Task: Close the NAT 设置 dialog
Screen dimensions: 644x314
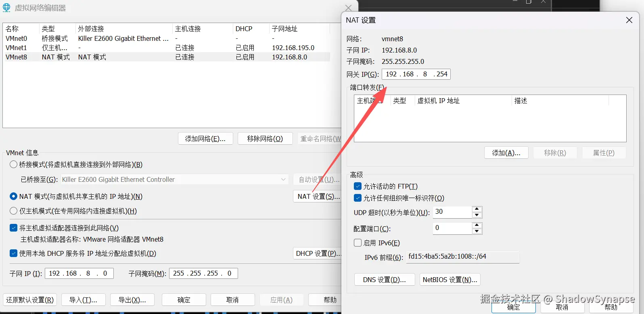Action: point(629,20)
